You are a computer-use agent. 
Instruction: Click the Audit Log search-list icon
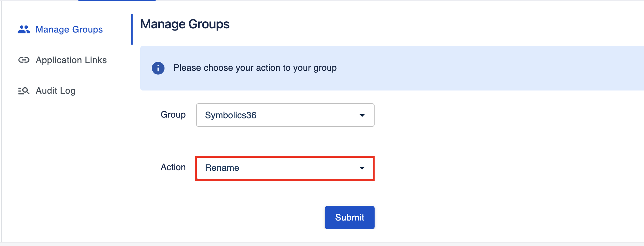tap(24, 91)
